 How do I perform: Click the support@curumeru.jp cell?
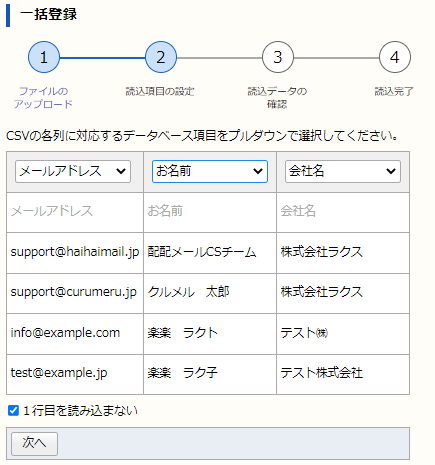tap(75, 293)
